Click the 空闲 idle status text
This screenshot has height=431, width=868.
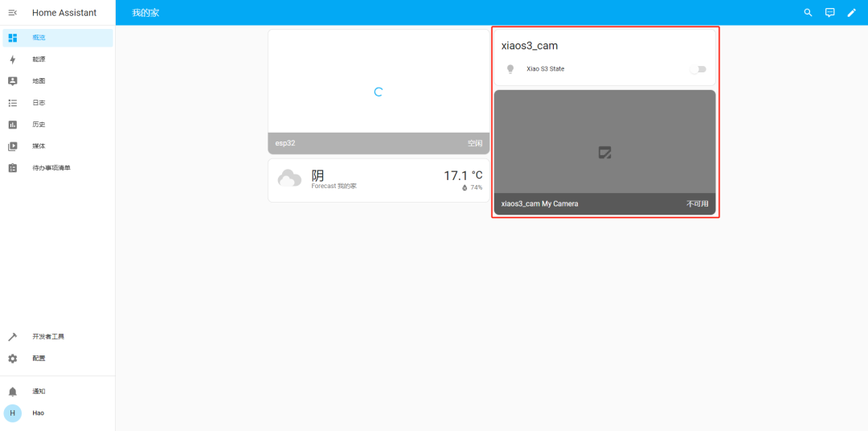coord(475,143)
